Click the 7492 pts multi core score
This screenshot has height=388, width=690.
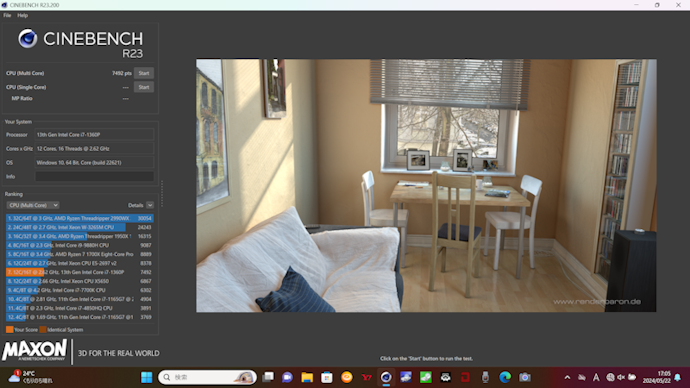pos(121,73)
